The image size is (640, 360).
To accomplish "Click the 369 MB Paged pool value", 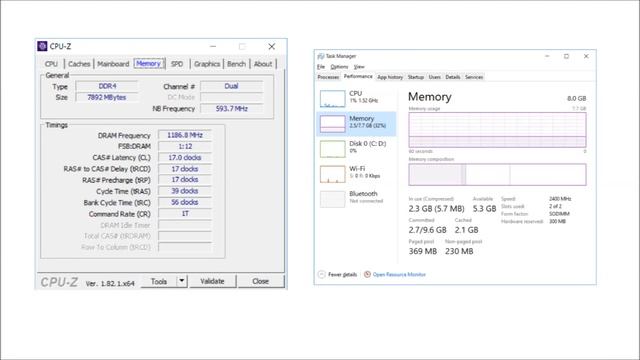I will tap(422, 251).
